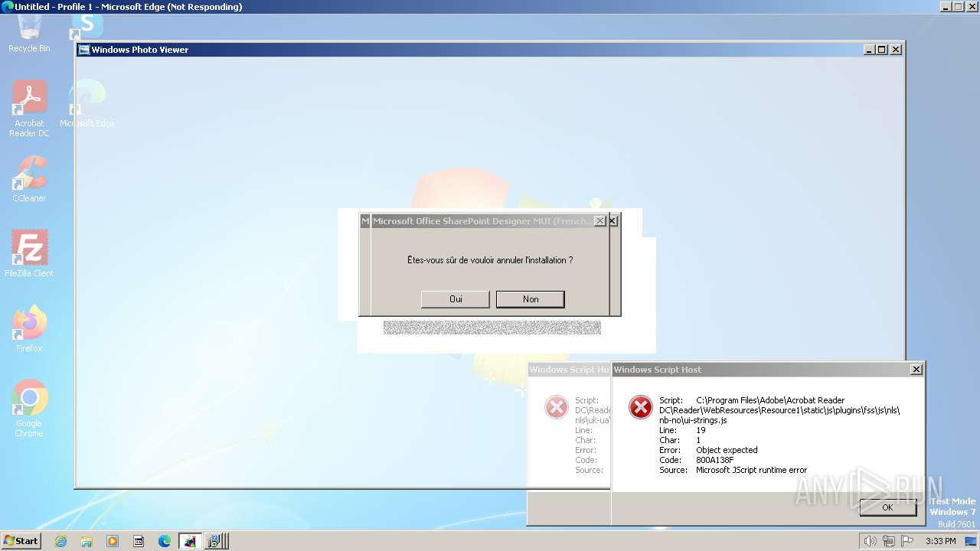Open Acrobat Reader DC desktop shortcut
The width and height of the screenshot is (980, 551).
pos(29,109)
